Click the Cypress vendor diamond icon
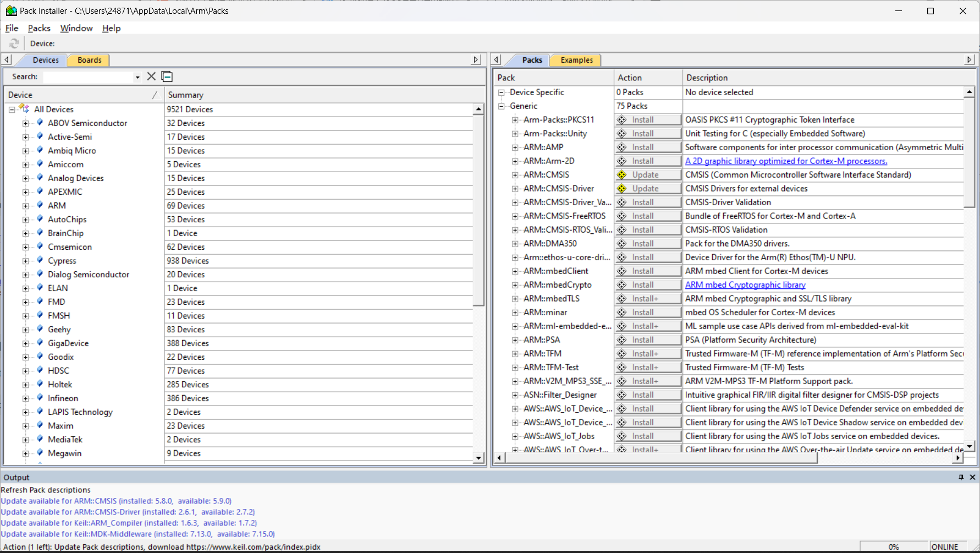 point(40,260)
